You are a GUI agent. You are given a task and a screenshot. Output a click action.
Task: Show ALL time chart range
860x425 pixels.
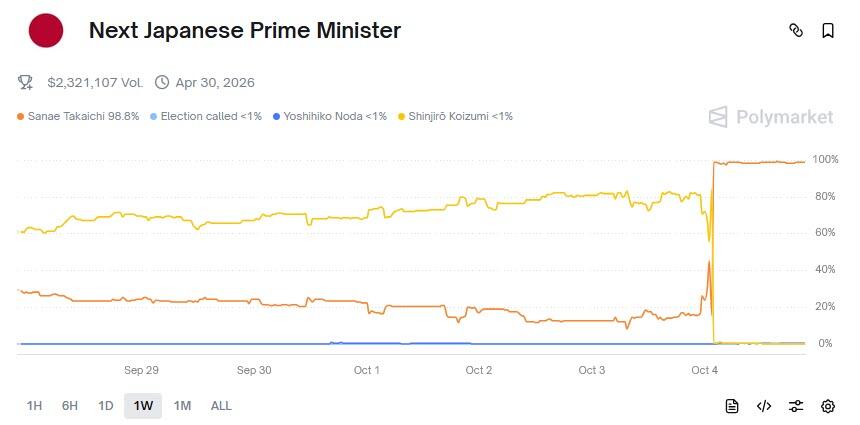221,406
